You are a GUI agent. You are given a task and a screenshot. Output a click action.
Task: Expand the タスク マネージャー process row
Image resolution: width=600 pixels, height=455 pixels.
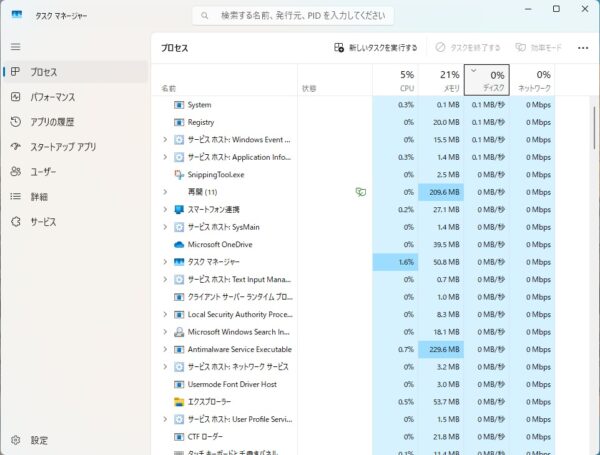(x=165, y=262)
